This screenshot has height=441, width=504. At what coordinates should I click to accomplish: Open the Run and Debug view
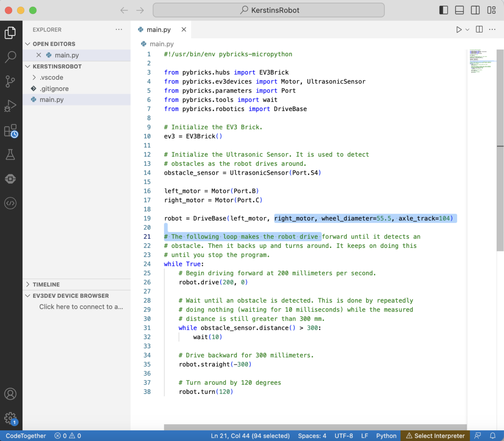pos(11,106)
